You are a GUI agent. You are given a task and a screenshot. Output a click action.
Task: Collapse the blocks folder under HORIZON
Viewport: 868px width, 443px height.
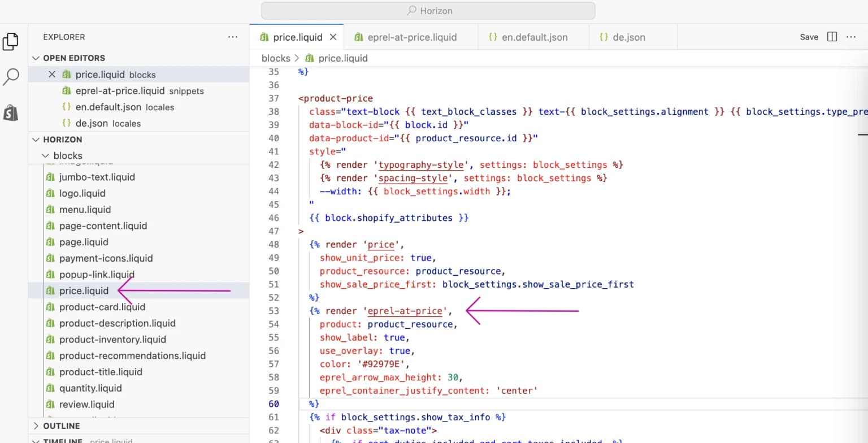(x=46, y=155)
